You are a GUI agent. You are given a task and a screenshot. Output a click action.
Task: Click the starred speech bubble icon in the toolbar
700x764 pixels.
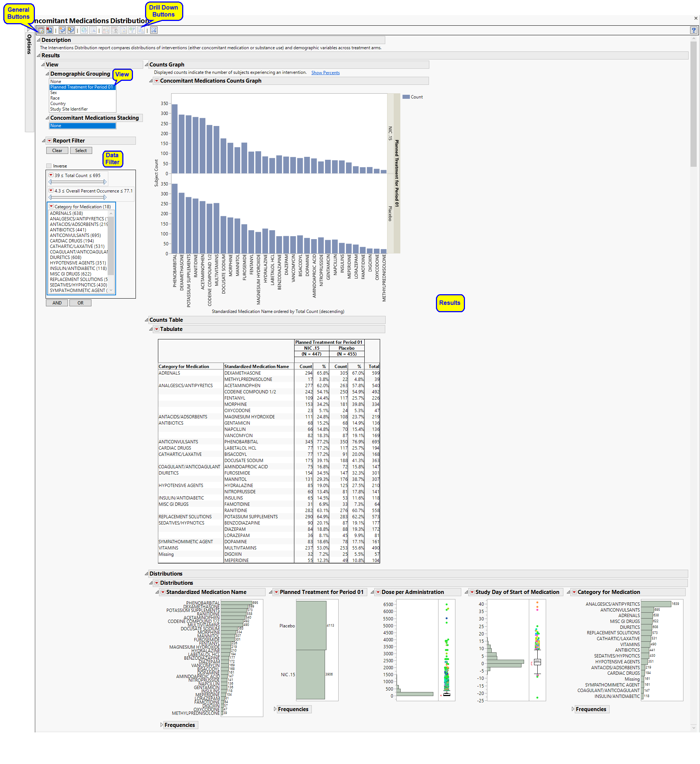point(62,30)
